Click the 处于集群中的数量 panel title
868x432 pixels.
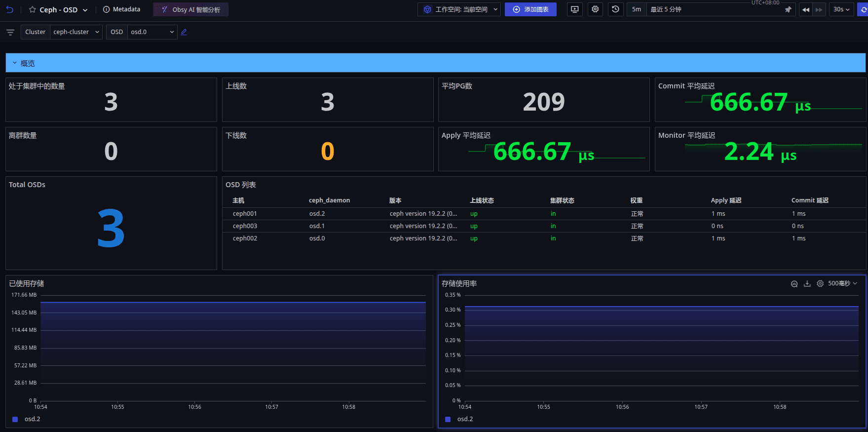coord(37,86)
